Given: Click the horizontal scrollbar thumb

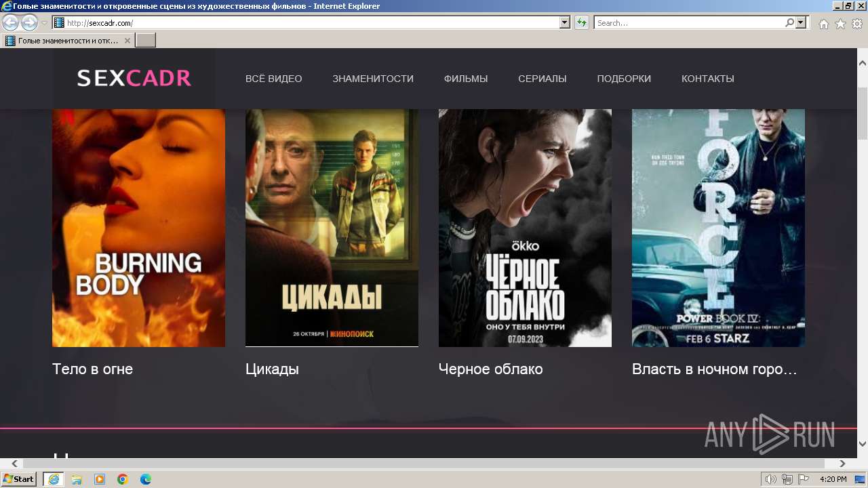Looking at the screenshot, I should click(x=424, y=464).
